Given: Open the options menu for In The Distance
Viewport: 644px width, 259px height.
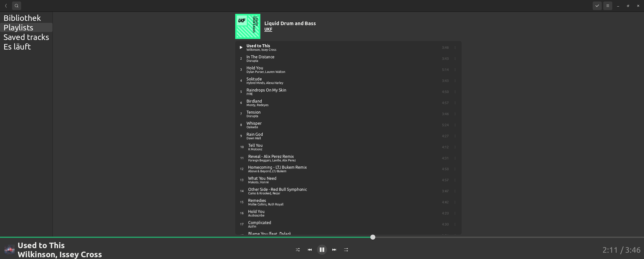Looking at the screenshot, I should pos(455,59).
